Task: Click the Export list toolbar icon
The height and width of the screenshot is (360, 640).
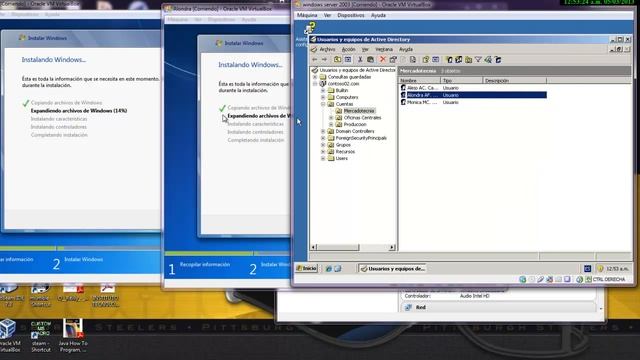Action: point(413,60)
